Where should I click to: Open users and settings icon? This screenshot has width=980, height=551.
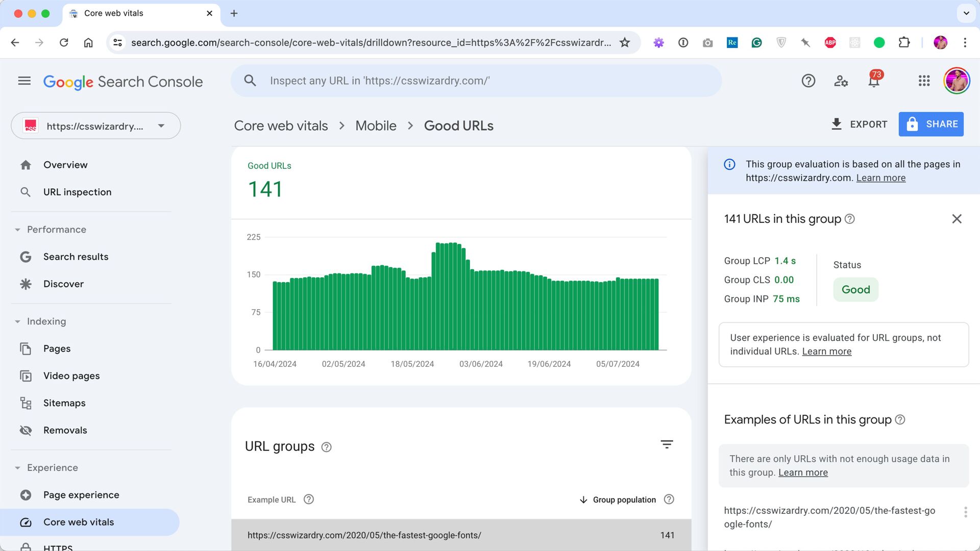[841, 81]
